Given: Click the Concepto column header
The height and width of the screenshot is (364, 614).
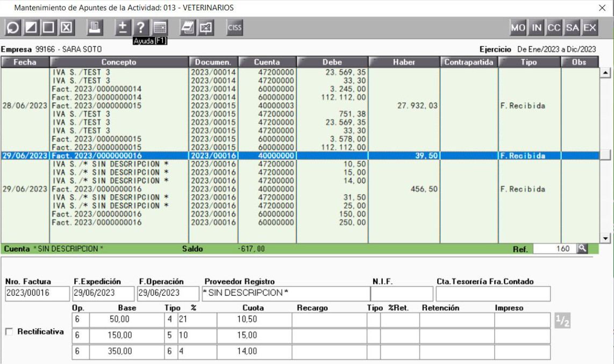Looking at the screenshot, I should (119, 62).
